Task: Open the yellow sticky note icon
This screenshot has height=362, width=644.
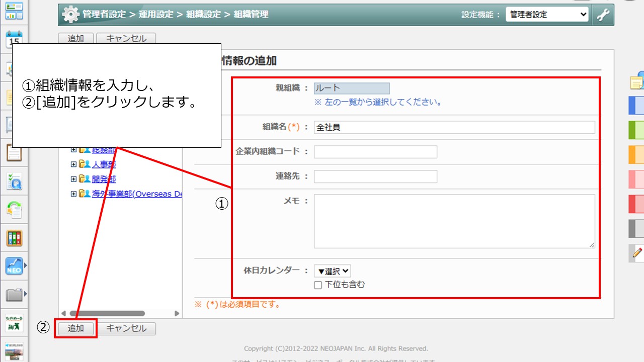Action: (x=637, y=82)
